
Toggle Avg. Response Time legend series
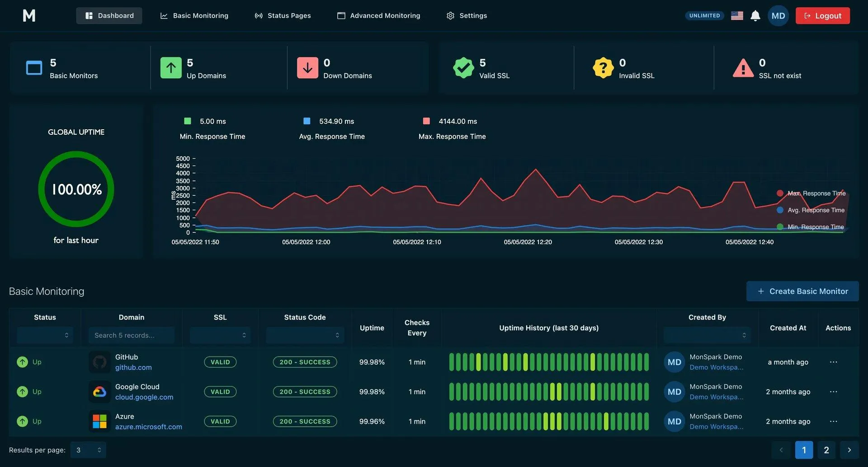[811, 210]
